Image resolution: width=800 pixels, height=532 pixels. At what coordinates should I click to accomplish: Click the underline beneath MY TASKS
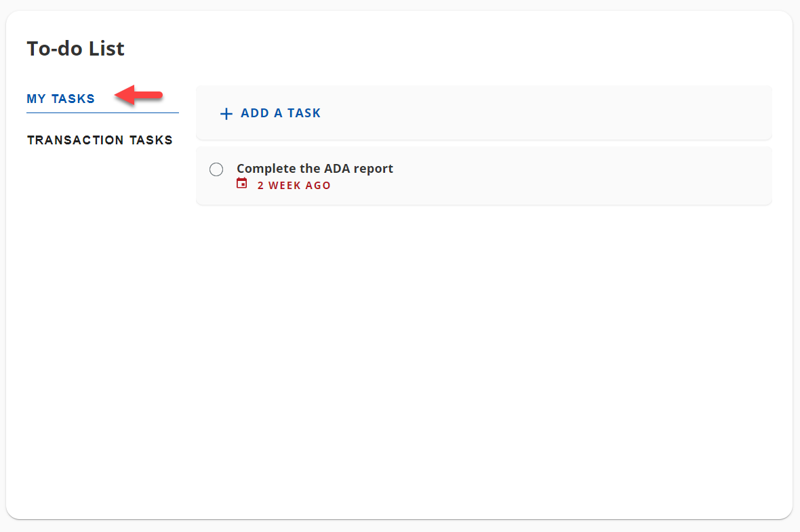(102, 111)
